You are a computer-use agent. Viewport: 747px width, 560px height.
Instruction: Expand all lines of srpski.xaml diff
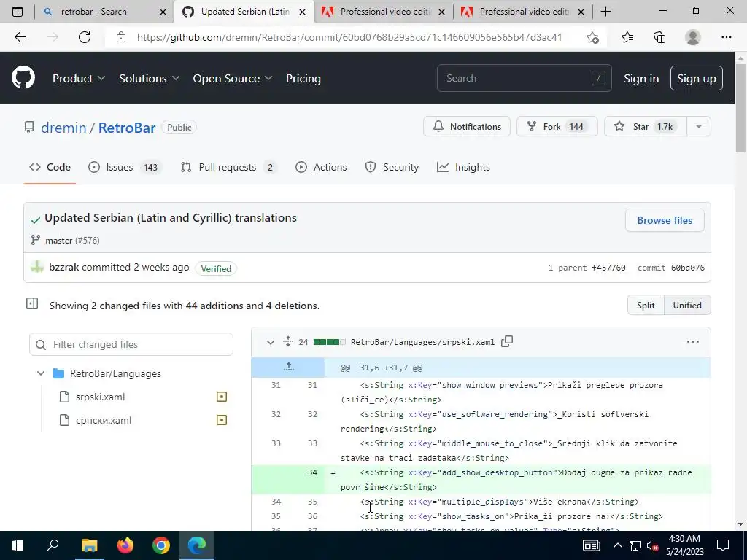pyautogui.click(x=287, y=341)
